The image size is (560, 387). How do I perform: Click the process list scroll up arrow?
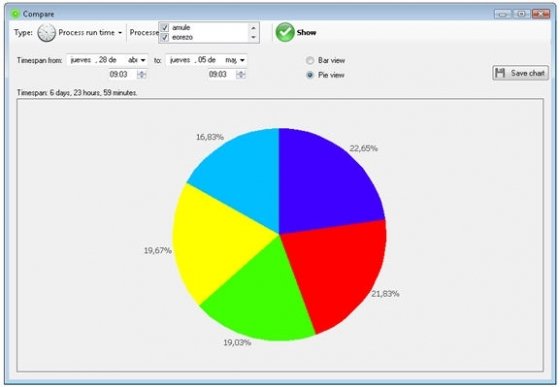click(253, 27)
